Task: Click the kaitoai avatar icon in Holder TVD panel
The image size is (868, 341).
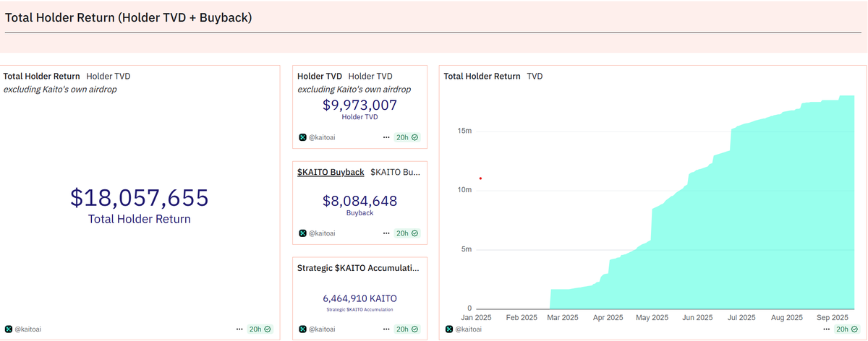Action: click(x=302, y=137)
